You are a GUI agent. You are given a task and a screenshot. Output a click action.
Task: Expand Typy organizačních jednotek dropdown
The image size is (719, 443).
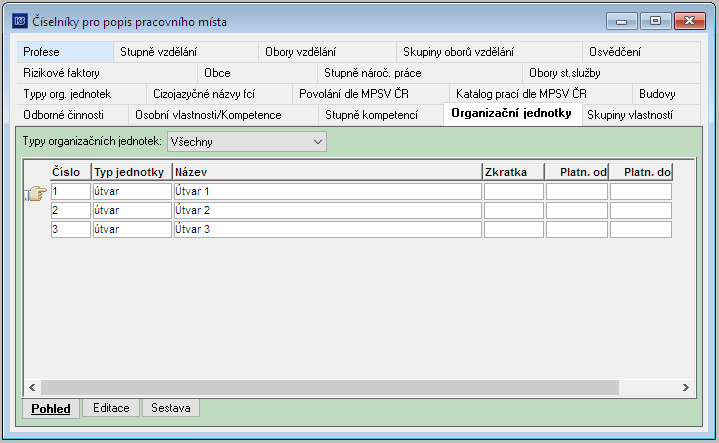[247, 142]
